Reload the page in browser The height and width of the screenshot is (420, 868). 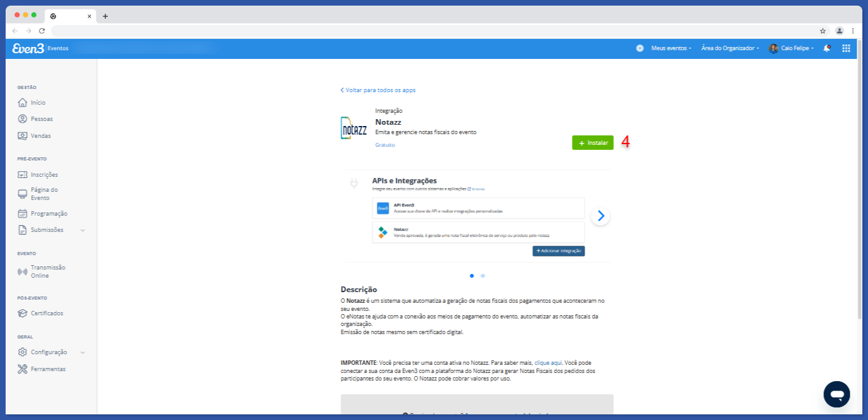[x=42, y=31]
